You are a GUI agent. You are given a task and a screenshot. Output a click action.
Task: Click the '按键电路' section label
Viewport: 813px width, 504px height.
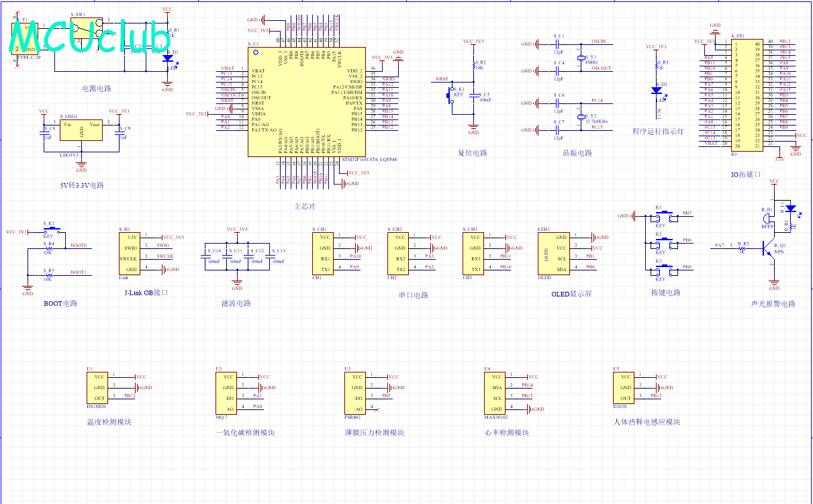coord(666,293)
